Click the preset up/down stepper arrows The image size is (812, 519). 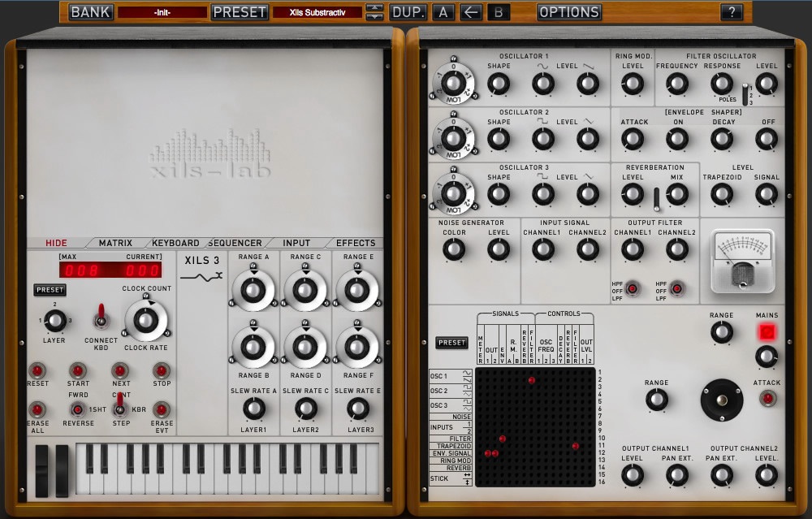click(x=374, y=12)
